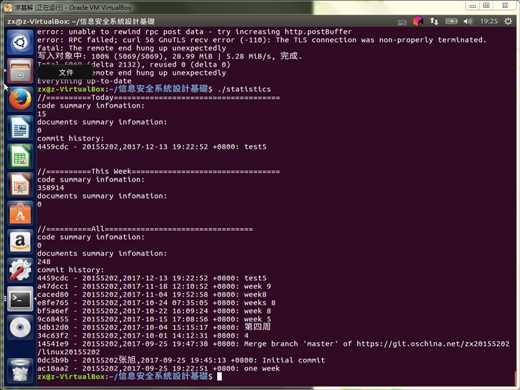Click the a47dcc1 week 9 commit line

click(x=154, y=286)
